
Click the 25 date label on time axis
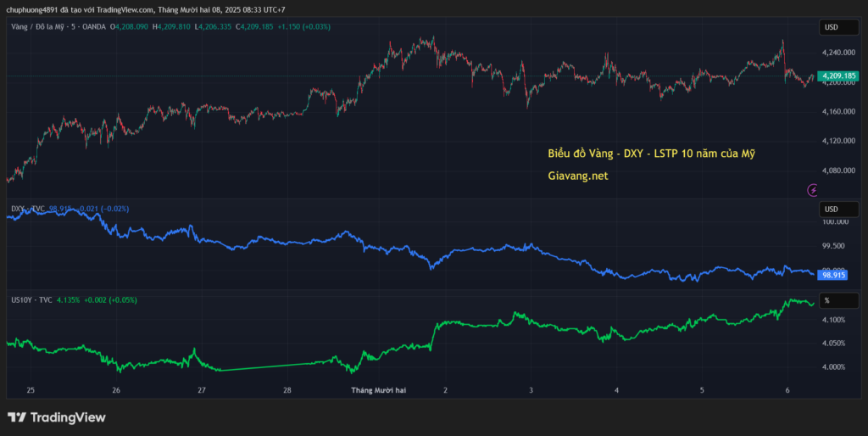pyautogui.click(x=31, y=389)
